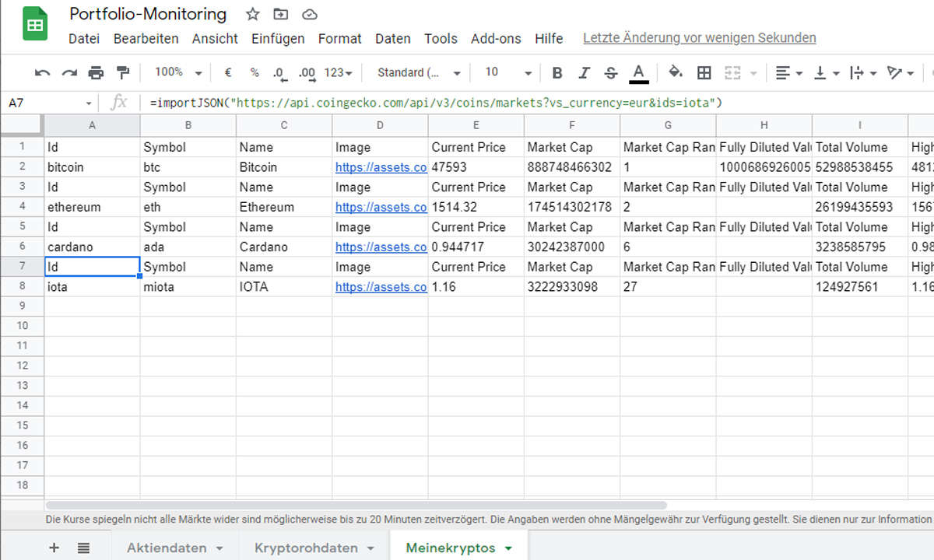
Task: Open Letzte Änderung version history link
Action: point(699,37)
